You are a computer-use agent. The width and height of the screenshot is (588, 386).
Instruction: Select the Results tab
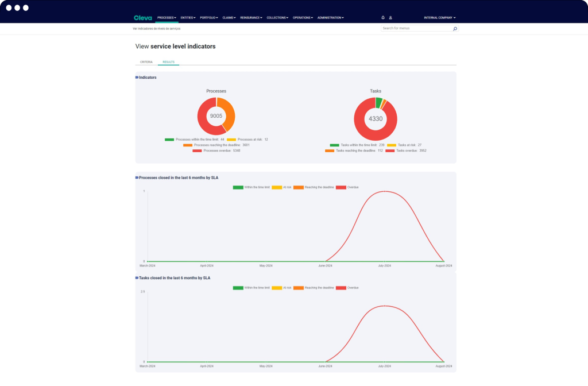(168, 62)
